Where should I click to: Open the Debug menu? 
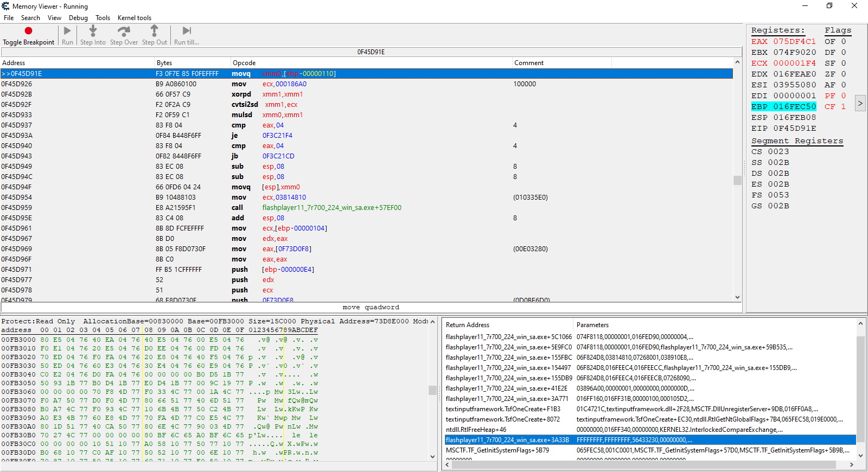78,18
